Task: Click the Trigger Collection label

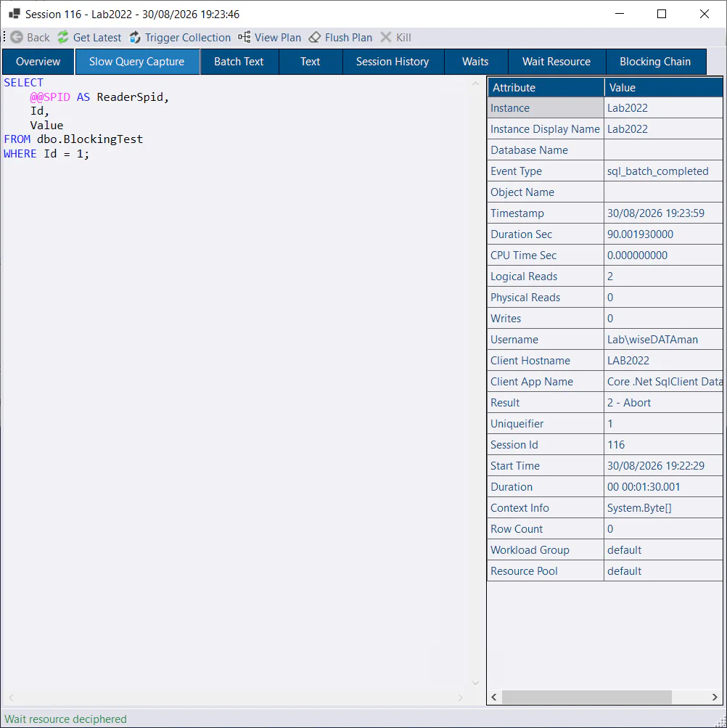Action: [187, 38]
